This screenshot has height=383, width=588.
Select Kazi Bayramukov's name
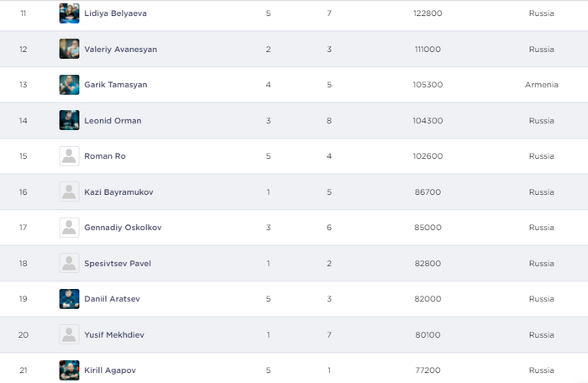[118, 192]
